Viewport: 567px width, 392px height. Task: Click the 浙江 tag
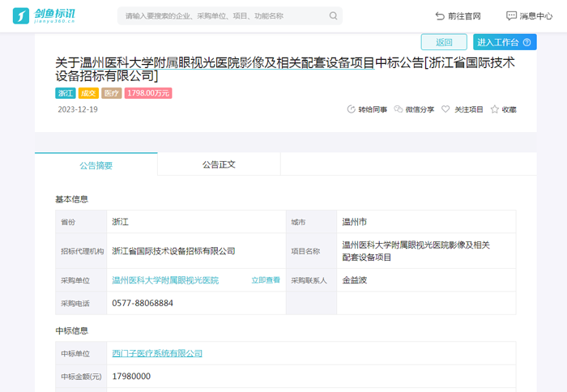tap(66, 93)
